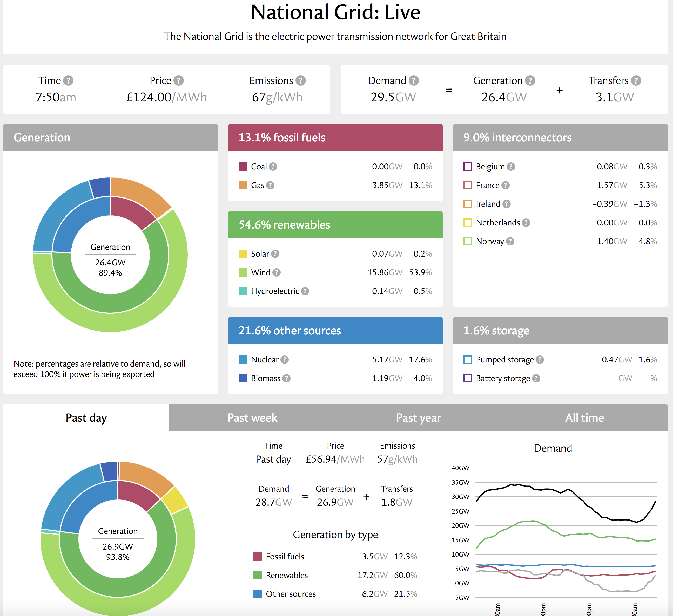The image size is (673, 616).
Task: Click the help icon next to Price
Action: click(x=179, y=80)
